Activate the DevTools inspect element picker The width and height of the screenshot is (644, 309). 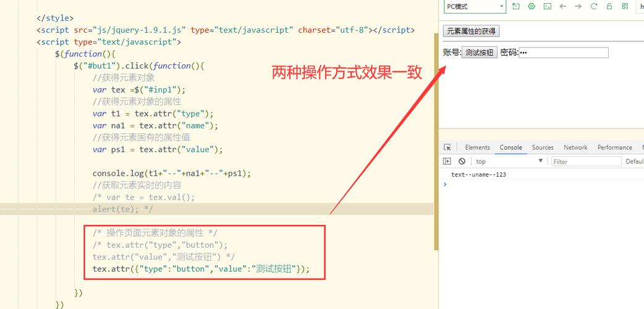pyautogui.click(x=447, y=147)
